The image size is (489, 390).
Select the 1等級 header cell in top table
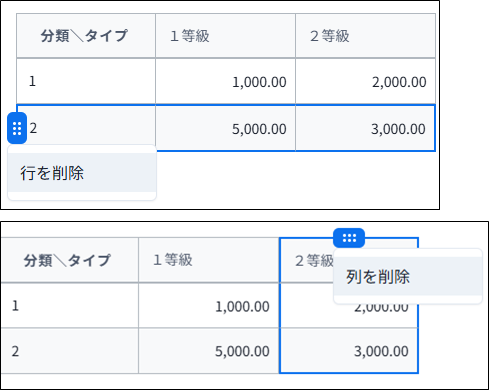[x=225, y=36]
